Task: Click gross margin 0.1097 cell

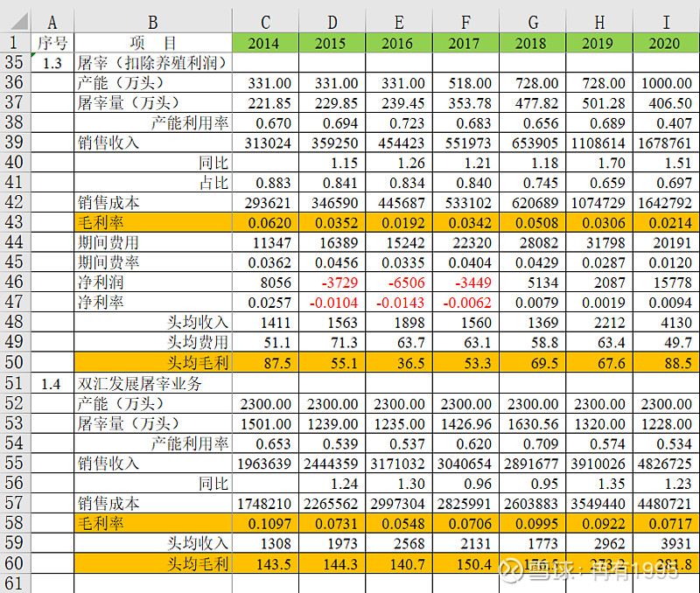Action: click(x=266, y=522)
